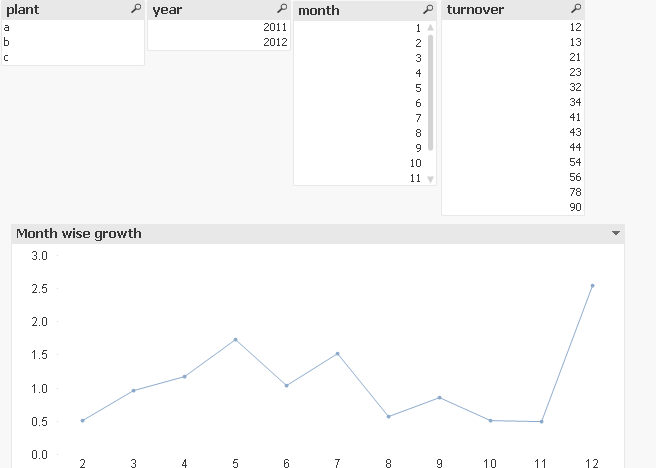The image size is (656, 468).
Task: Click the chart data point for month 7
Action: point(338,354)
